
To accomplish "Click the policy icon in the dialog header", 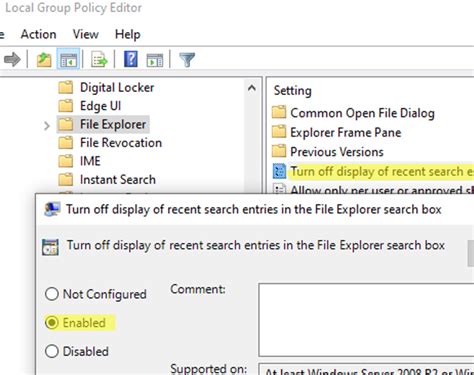I will pos(50,247).
